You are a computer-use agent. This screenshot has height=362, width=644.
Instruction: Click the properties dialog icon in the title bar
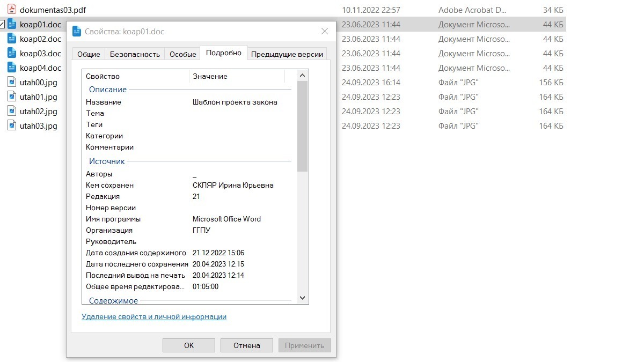pos(76,31)
